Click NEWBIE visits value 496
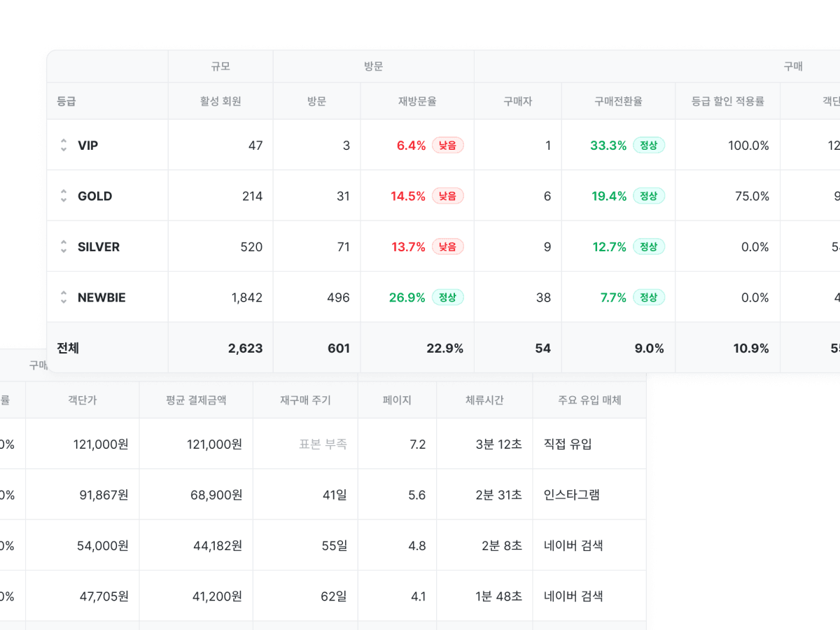Image resolution: width=840 pixels, height=630 pixels. pos(339,297)
